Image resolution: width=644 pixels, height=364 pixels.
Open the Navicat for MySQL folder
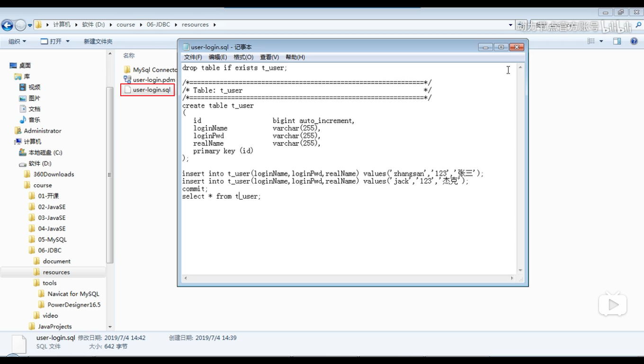point(69,294)
